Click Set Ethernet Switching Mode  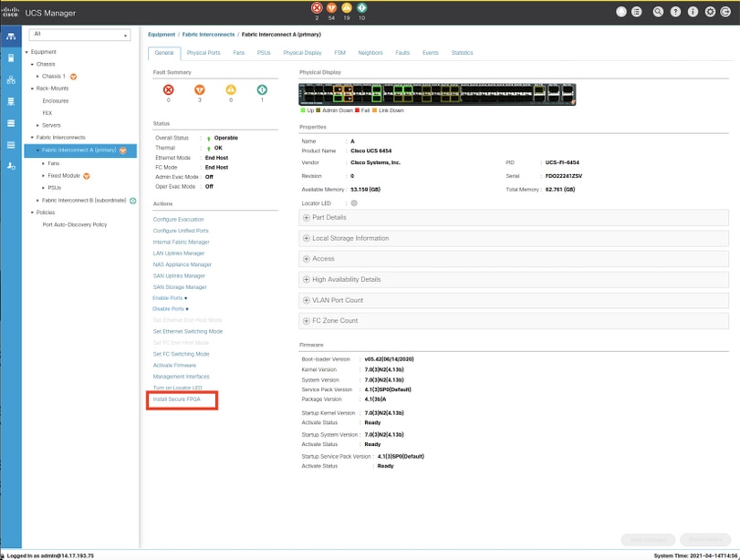point(188,332)
